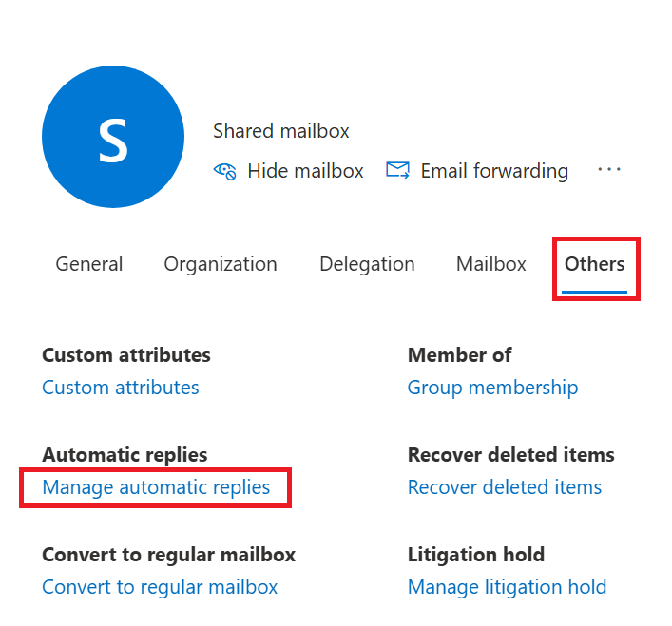Open the Custom attributes link
Image resolution: width=672 pixels, height=626 pixels.
pyautogui.click(x=121, y=388)
